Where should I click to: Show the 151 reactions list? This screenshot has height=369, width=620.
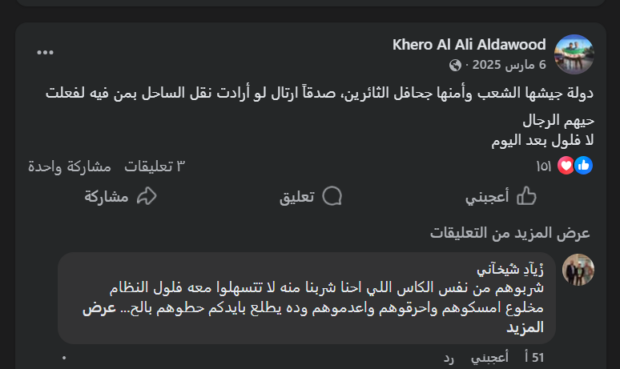pos(544,167)
